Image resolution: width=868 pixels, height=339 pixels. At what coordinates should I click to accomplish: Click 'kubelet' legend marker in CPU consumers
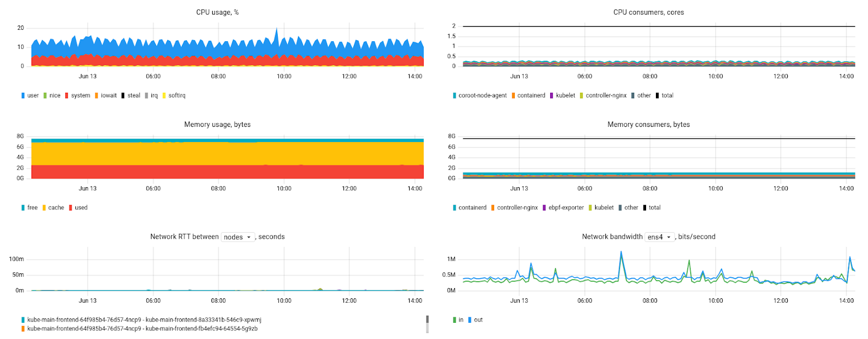pyautogui.click(x=552, y=95)
